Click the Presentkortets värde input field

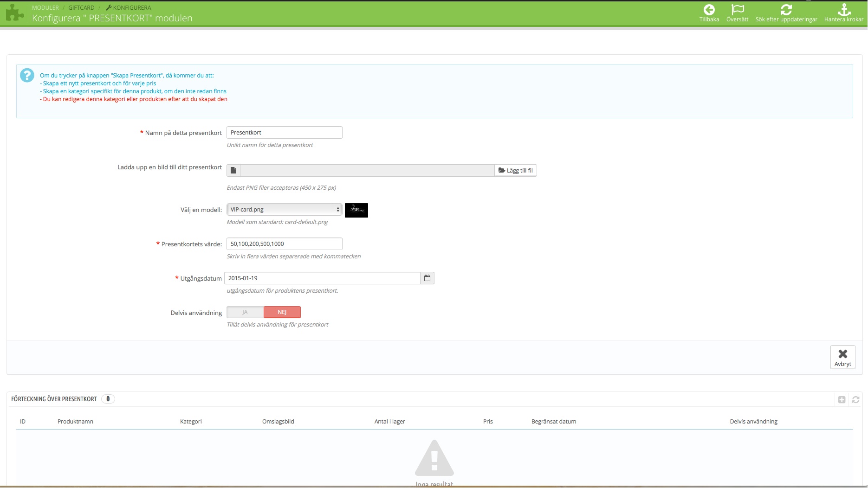point(285,244)
